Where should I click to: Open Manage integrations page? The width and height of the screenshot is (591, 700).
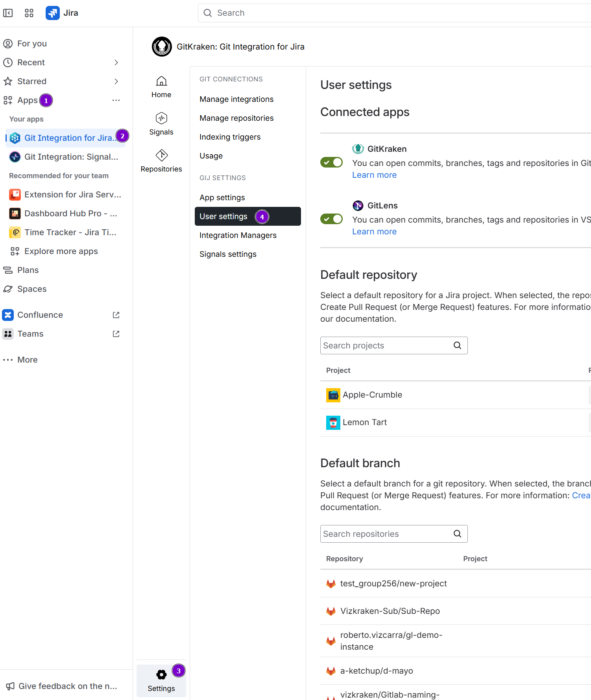click(x=236, y=99)
